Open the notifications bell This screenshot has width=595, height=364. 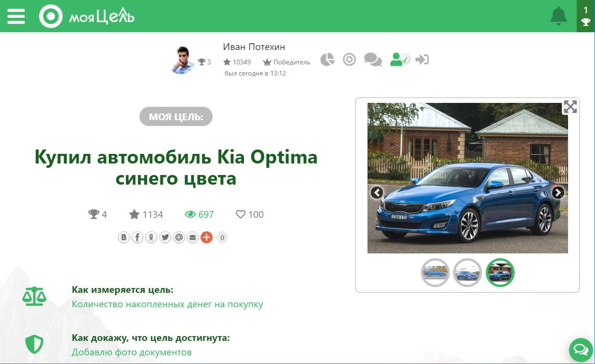tap(558, 16)
